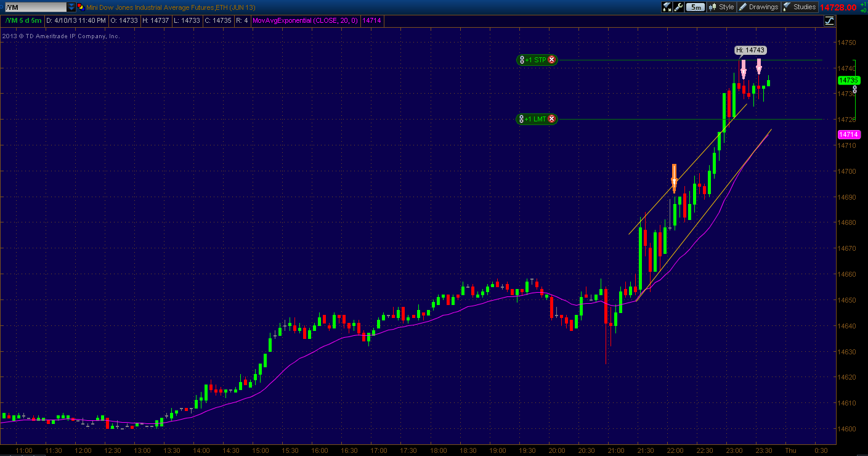Select the +1 LMT order label
Screen dimensions: 868x456
536,119
